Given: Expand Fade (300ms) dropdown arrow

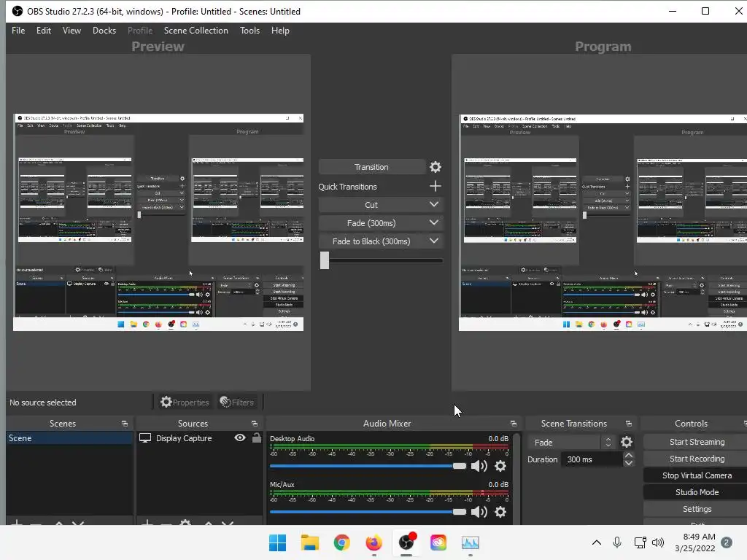Looking at the screenshot, I should [433, 222].
